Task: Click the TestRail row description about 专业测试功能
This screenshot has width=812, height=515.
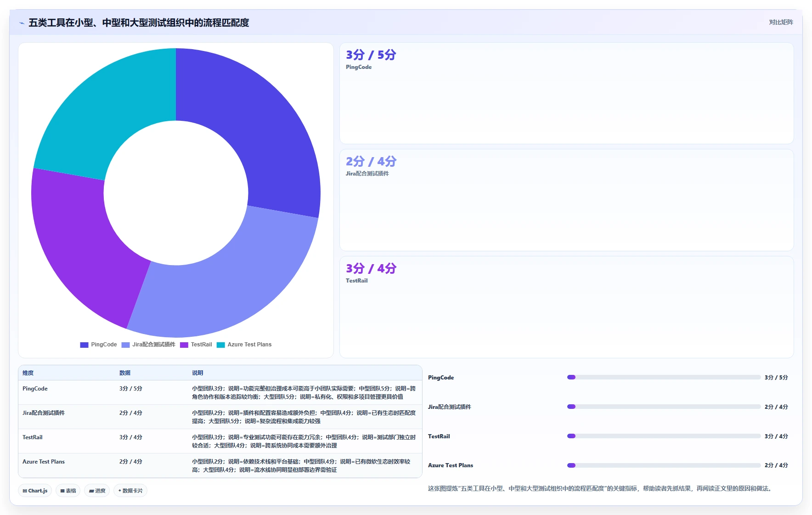Action: [x=304, y=441]
